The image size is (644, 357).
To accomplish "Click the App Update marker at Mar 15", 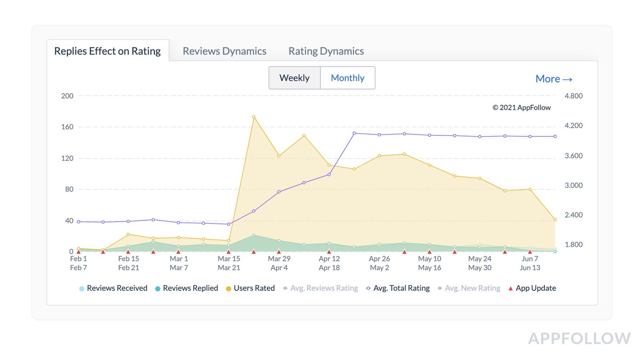I will pos(229,252).
